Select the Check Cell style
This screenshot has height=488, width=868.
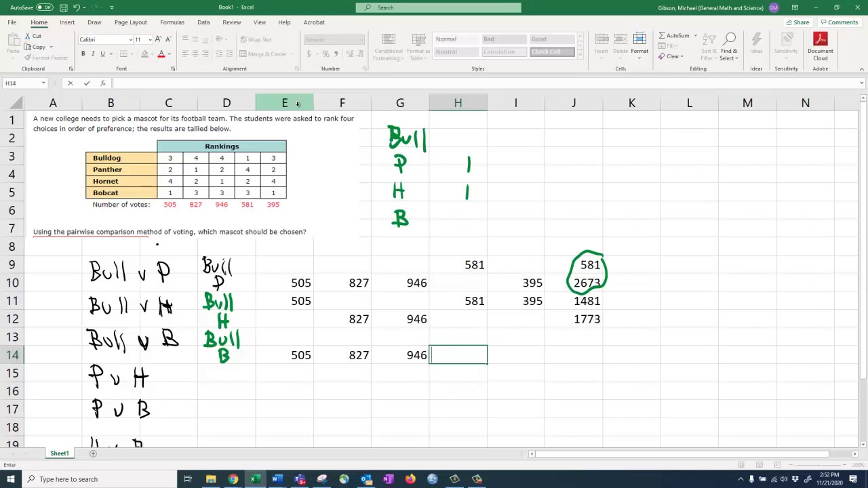[x=553, y=52]
